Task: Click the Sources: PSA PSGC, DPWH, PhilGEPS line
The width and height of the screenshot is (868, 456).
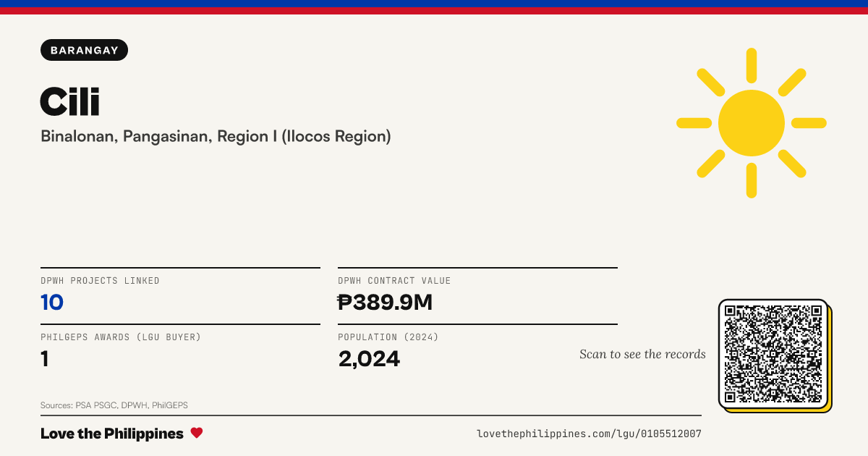Action: [114, 405]
